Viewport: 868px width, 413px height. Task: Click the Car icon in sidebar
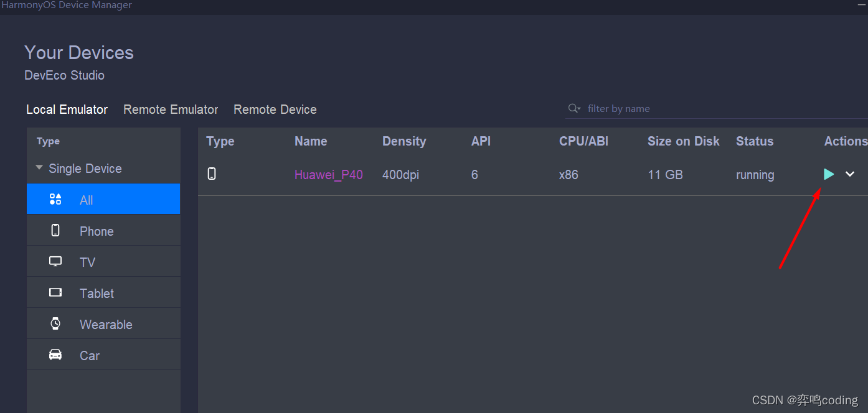[55, 355]
